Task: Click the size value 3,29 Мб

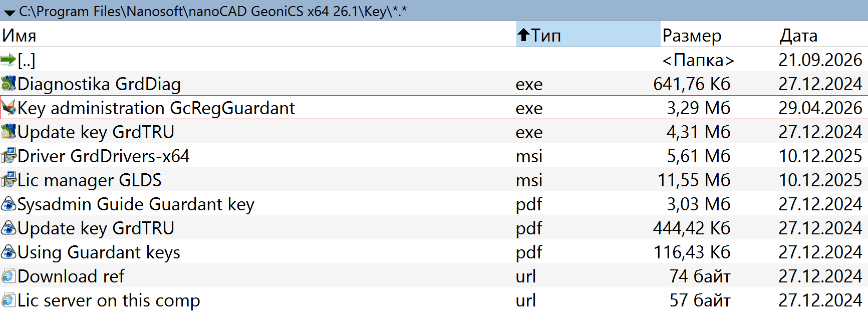Action: pyautogui.click(x=698, y=108)
